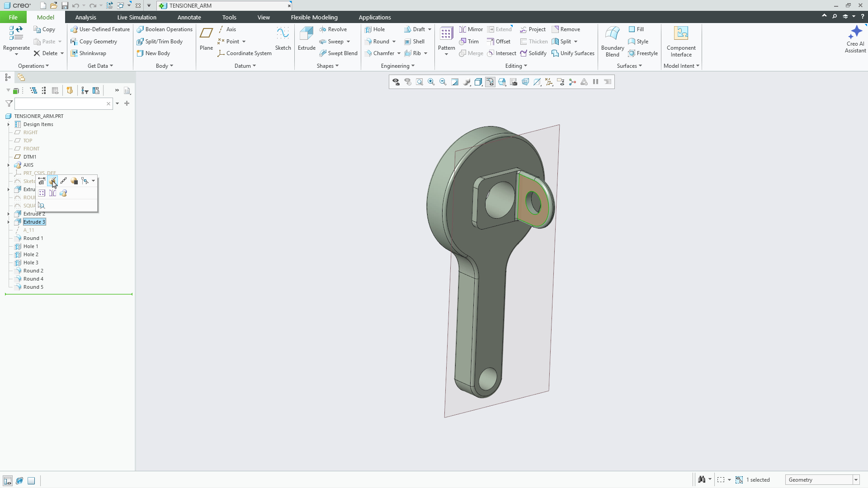Image resolution: width=868 pixels, height=488 pixels.
Task: Select the Boundary Blend tool
Action: tap(613, 42)
